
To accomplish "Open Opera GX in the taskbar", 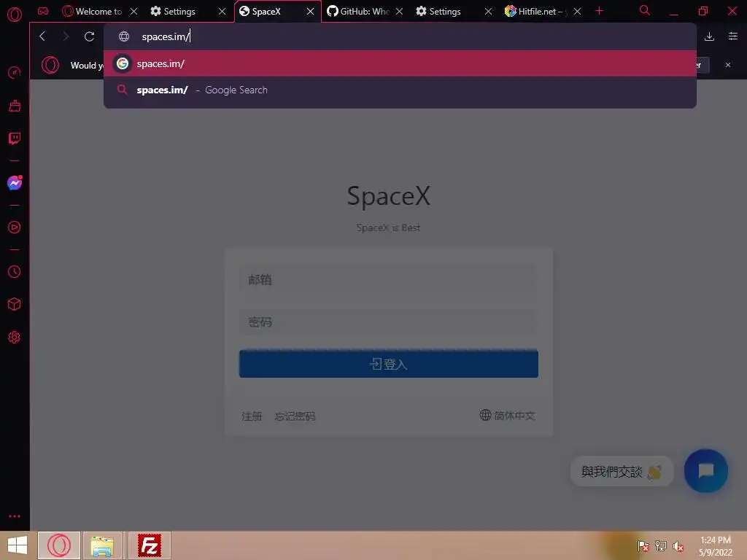I will pyautogui.click(x=59, y=545).
